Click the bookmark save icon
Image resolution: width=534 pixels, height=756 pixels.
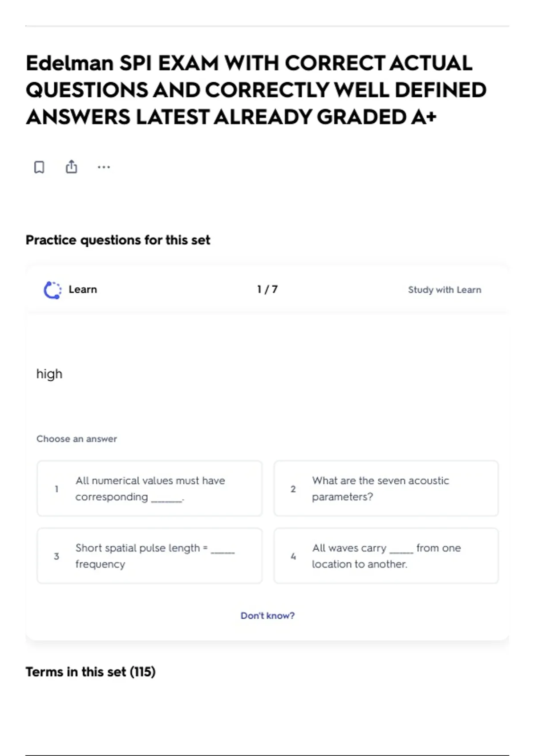[39, 167]
